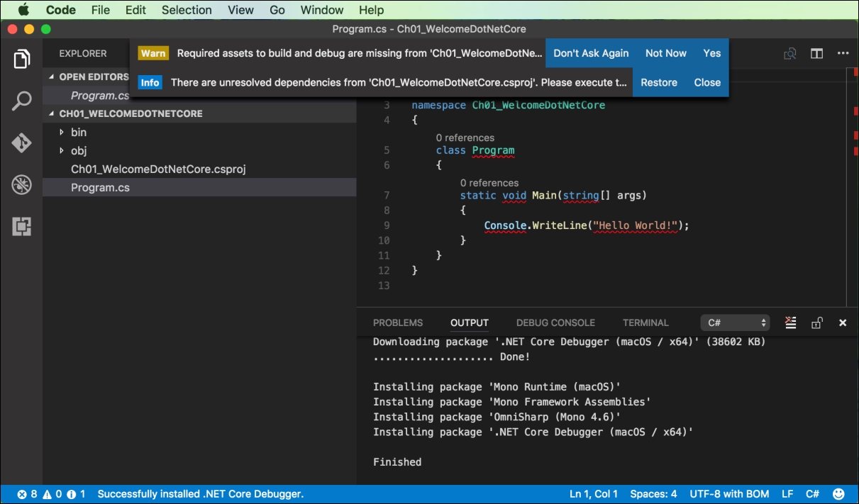Screen dimensions: 859x504
Task: Open the editor more actions ellipsis
Action: [843, 53]
